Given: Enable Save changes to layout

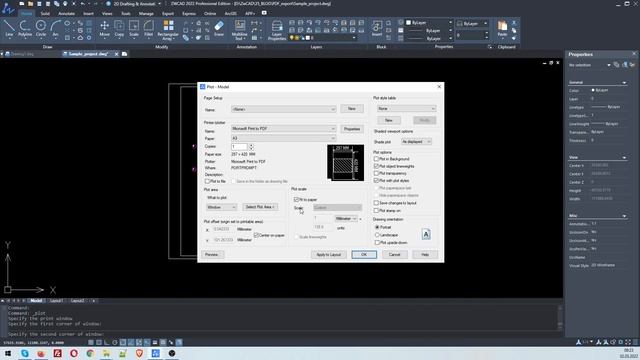Looking at the screenshot, I should point(376,203).
